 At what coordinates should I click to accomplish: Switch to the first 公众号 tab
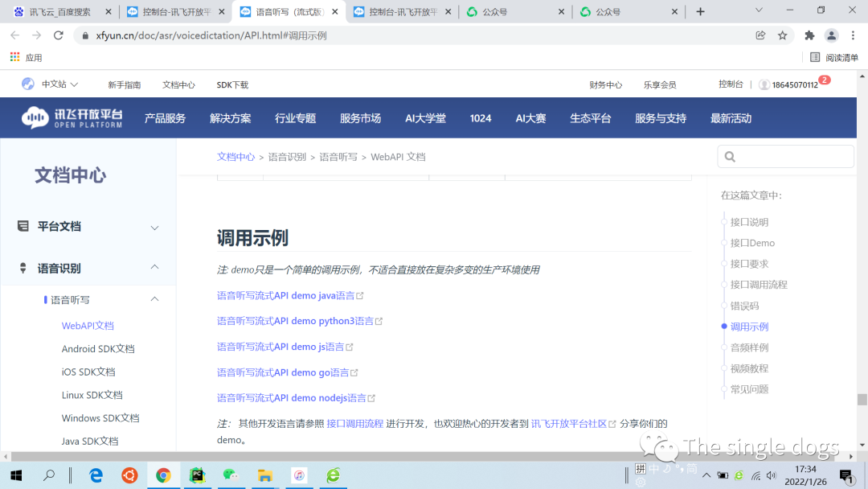point(515,11)
